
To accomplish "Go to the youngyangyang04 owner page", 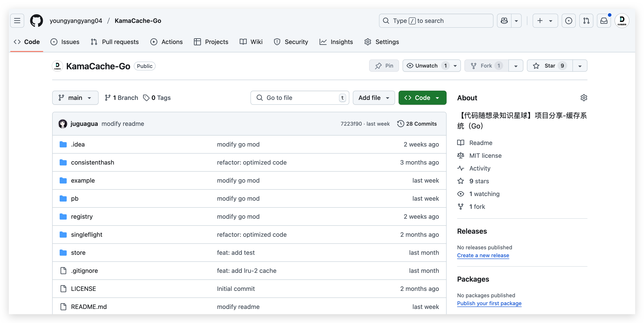I will tap(76, 20).
